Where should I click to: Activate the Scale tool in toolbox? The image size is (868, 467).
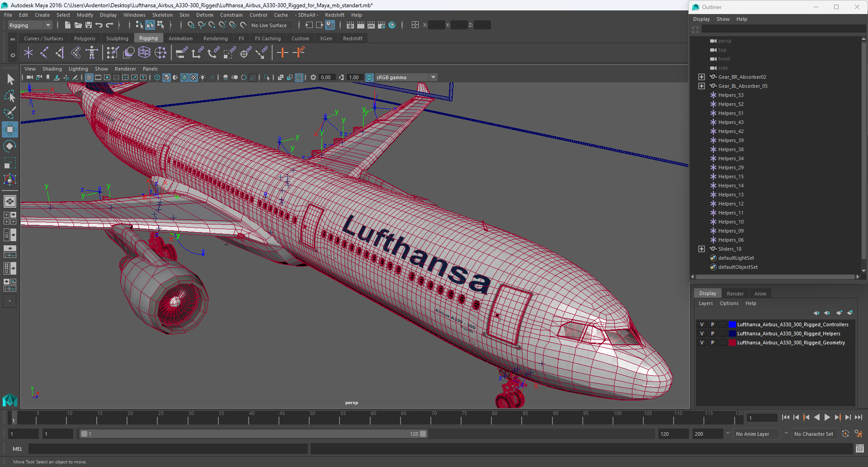tap(10, 163)
